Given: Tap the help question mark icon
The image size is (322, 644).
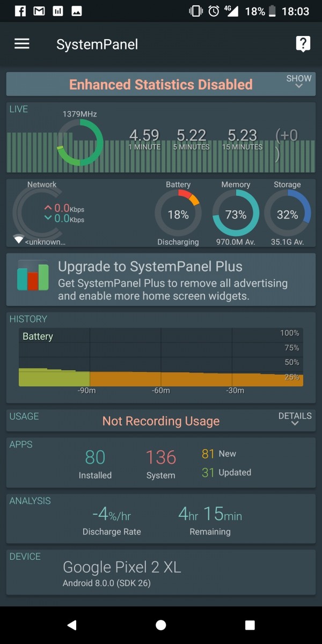Looking at the screenshot, I should point(303,44).
